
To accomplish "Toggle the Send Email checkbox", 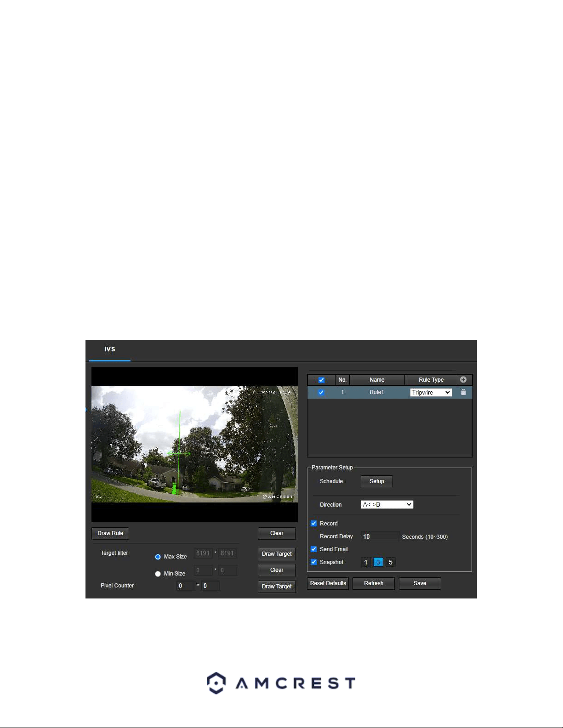I will (314, 549).
